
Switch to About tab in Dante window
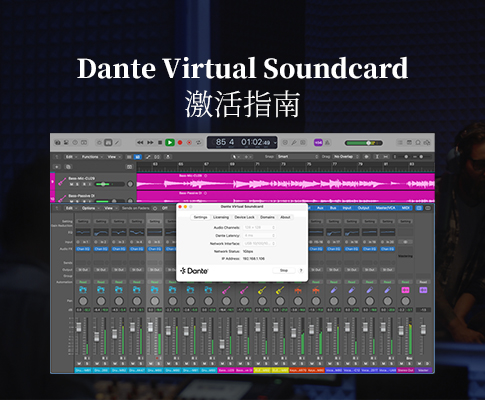coord(285,217)
